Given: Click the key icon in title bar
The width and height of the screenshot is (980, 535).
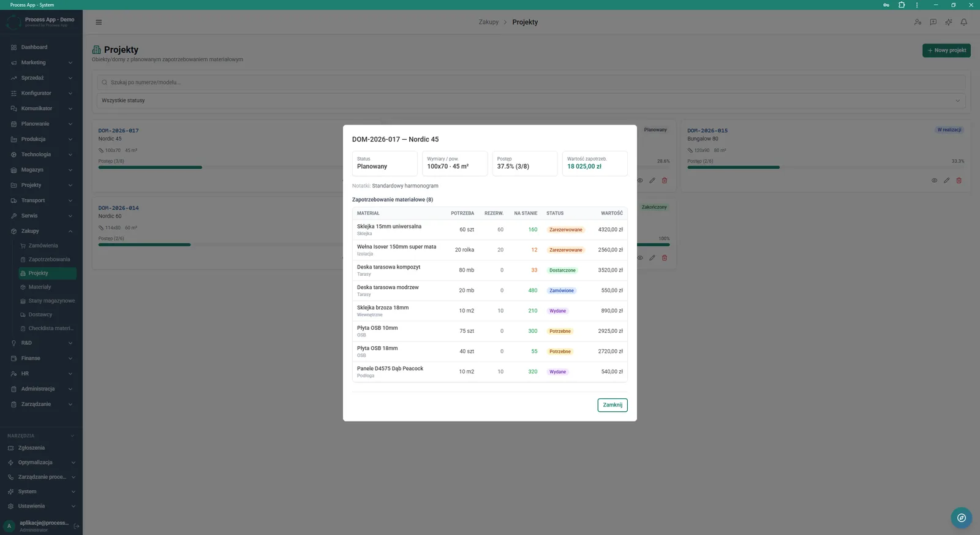Looking at the screenshot, I should click(x=886, y=5).
